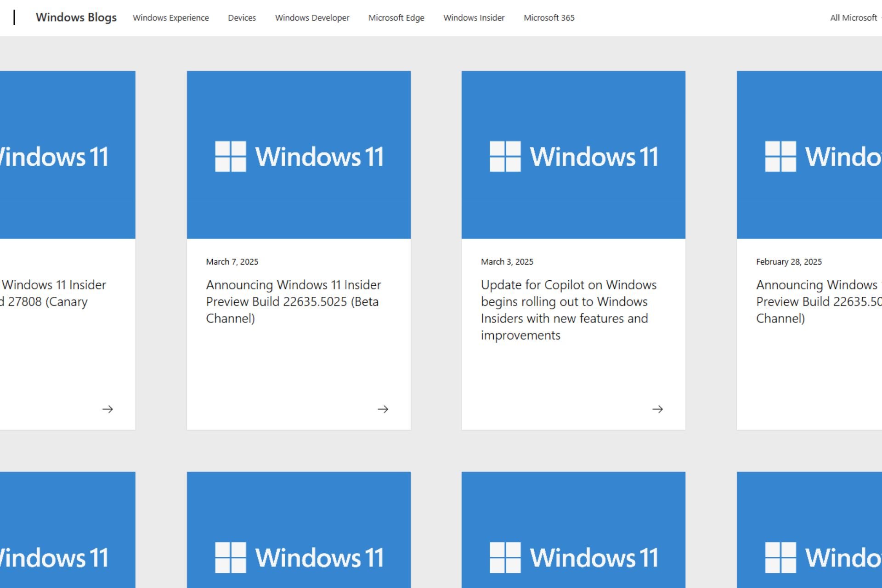Image resolution: width=882 pixels, height=588 pixels.
Task: Open the Windows Developer menu item
Action: click(x=312, y=18)
